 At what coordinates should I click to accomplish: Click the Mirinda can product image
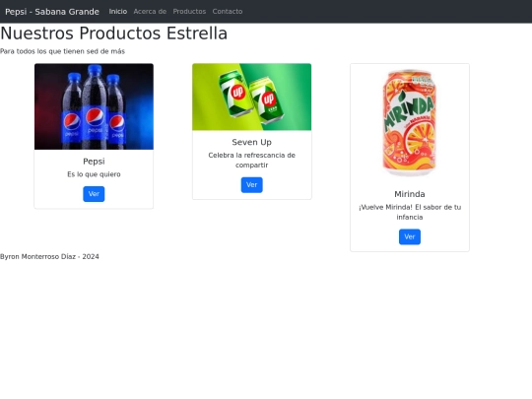tap(410, 123)
